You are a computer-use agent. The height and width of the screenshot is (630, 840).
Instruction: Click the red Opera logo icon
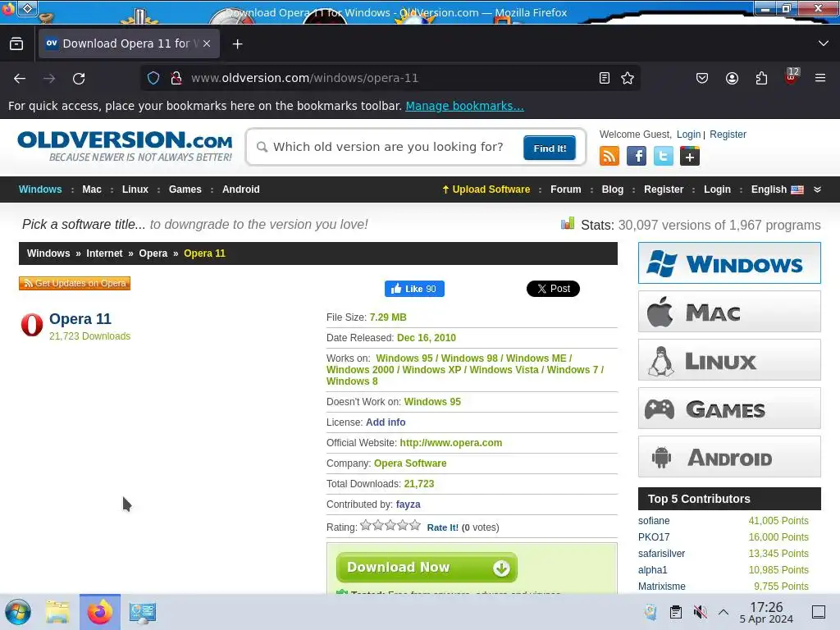32,325
